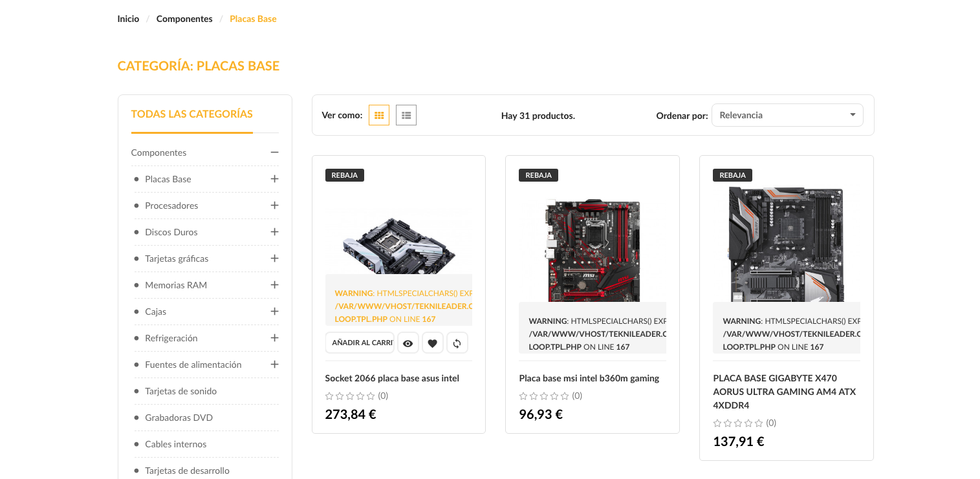Open MSI B360M gaming motherboard image

(x=593, y=250)
